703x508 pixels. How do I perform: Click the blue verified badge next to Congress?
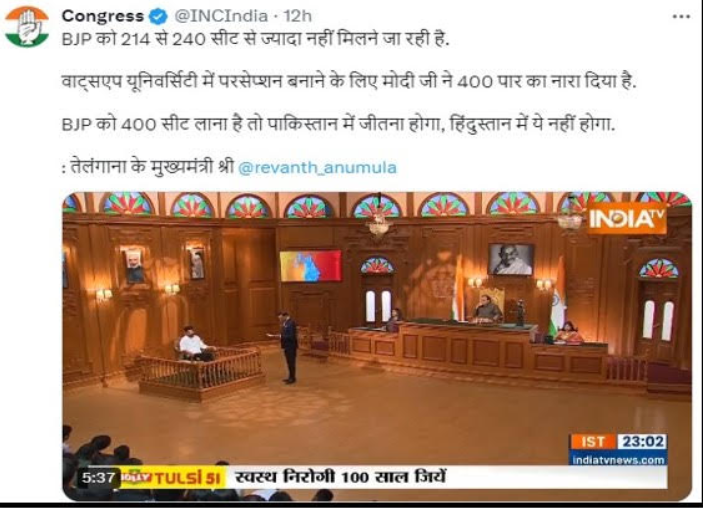point(158,17)
